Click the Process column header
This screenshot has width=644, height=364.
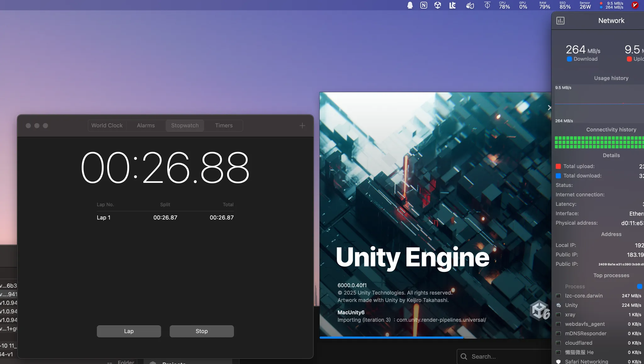(x=575, y=287)
